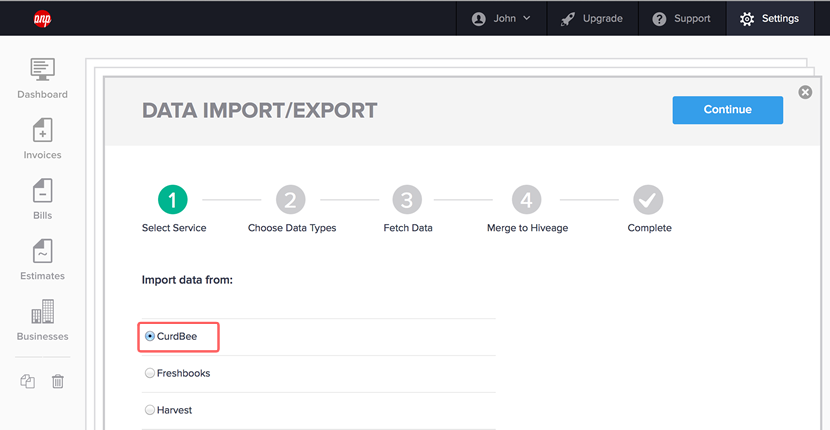Open the John user menu

click(x=501, y=19)
